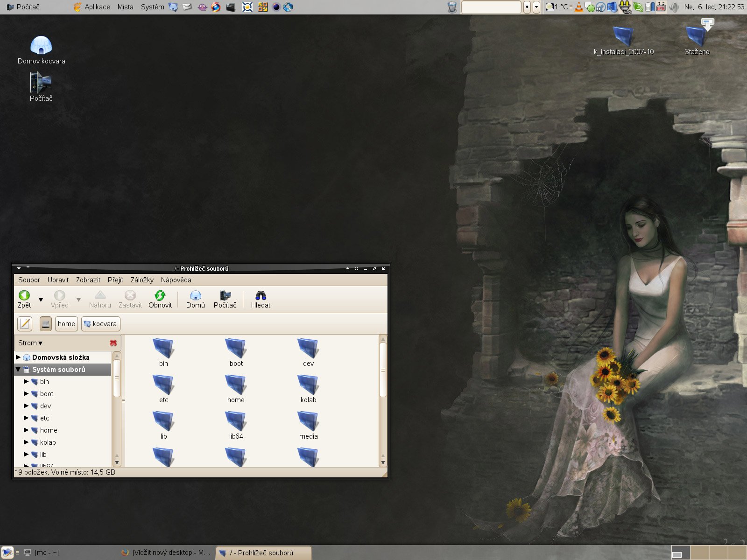
Task: Open the Záložky menu
Action: 142,280
